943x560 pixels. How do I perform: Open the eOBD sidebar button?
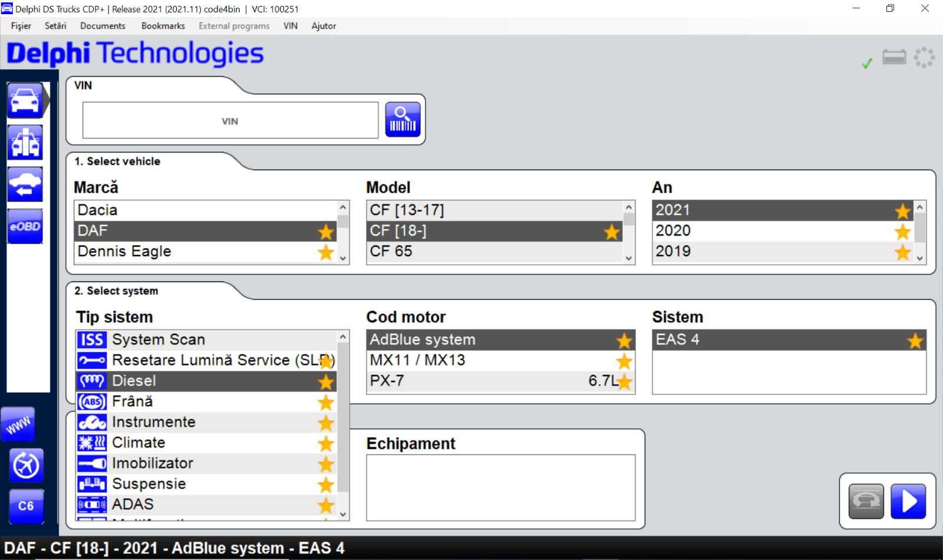point(25,226)
